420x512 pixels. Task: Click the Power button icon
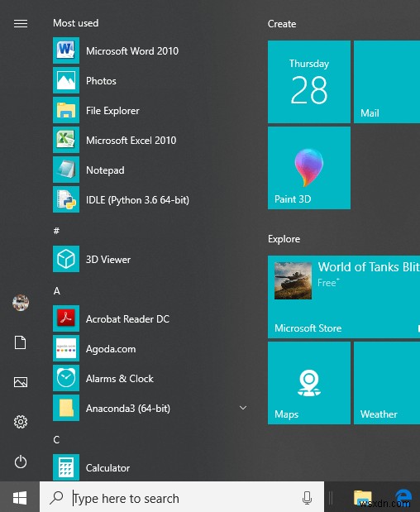click(21, 462)
